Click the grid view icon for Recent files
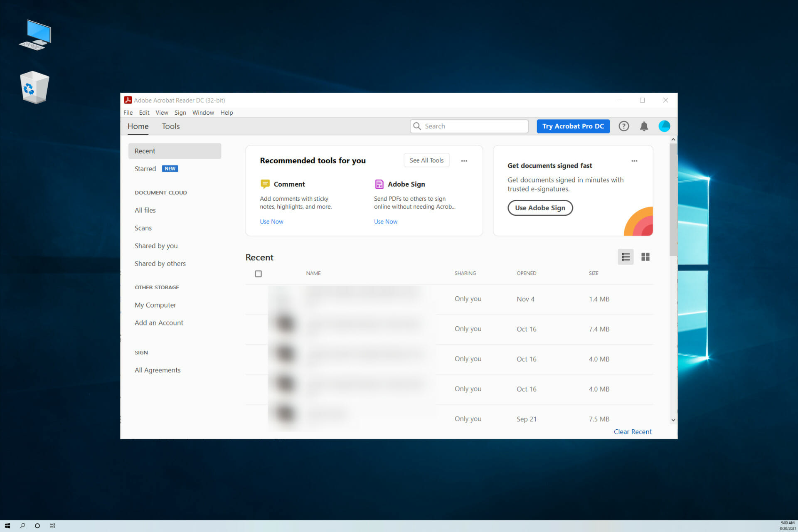The width and height of the screenshot is (798, 532). tap(645, 256)
